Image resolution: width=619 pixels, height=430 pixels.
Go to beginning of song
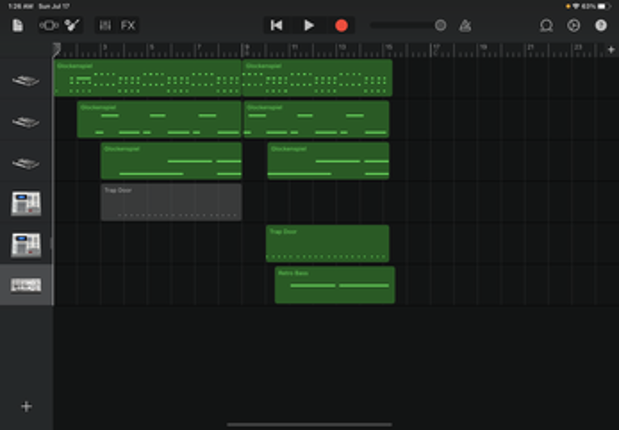tap(276, 26)
